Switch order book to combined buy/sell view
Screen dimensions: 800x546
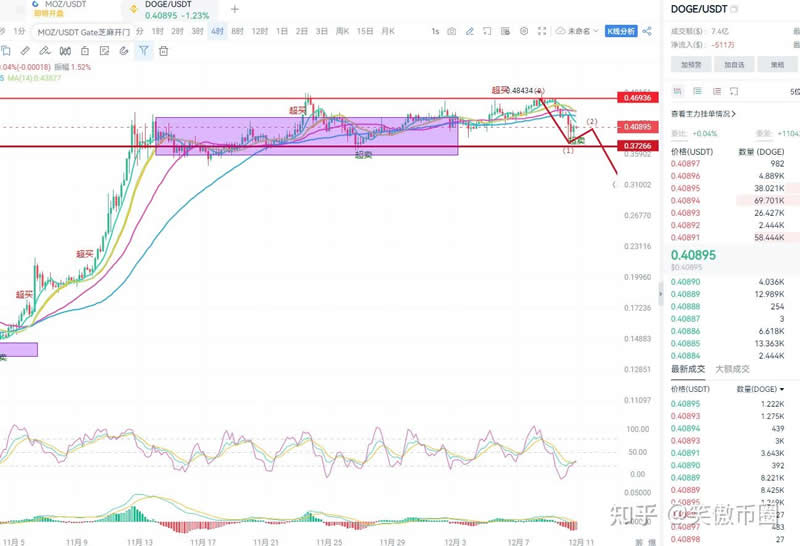[x=677, y=91]
